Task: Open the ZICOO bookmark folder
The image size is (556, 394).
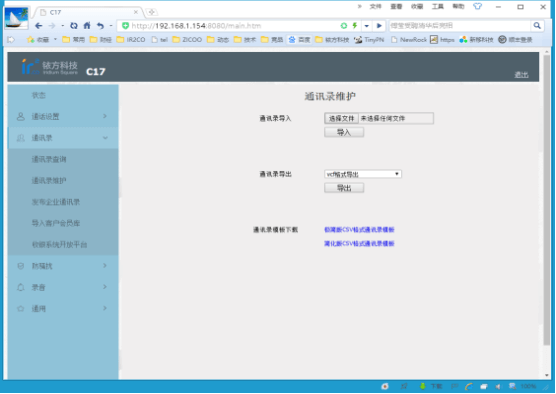Action: click(x=187, y=40)
